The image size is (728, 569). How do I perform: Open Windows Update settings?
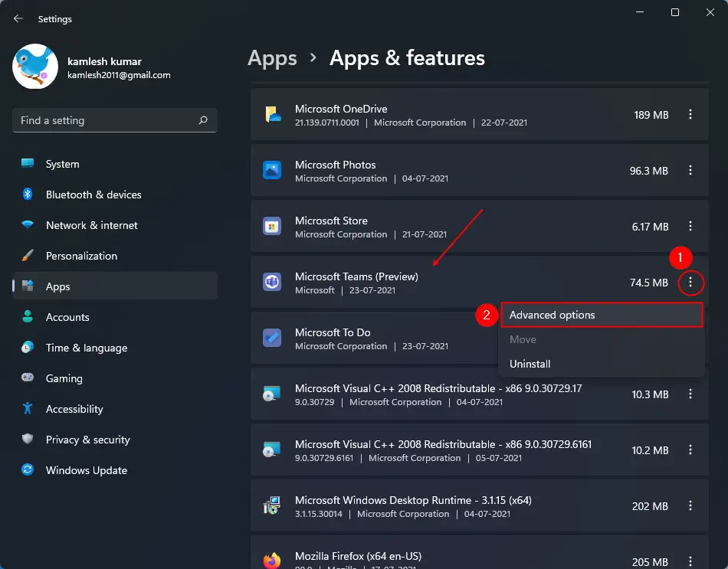coord(115,470)
